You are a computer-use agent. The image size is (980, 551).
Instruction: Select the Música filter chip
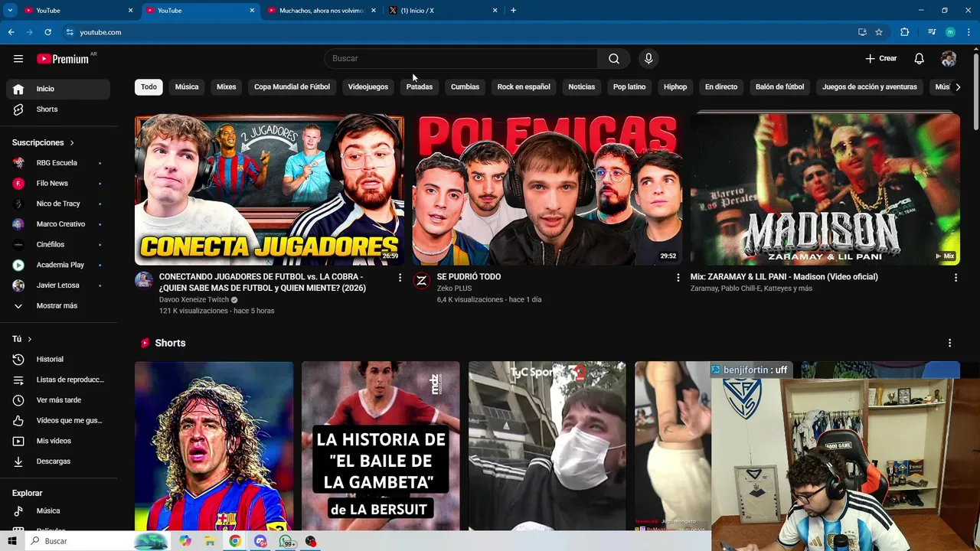(x=187, y=86)
